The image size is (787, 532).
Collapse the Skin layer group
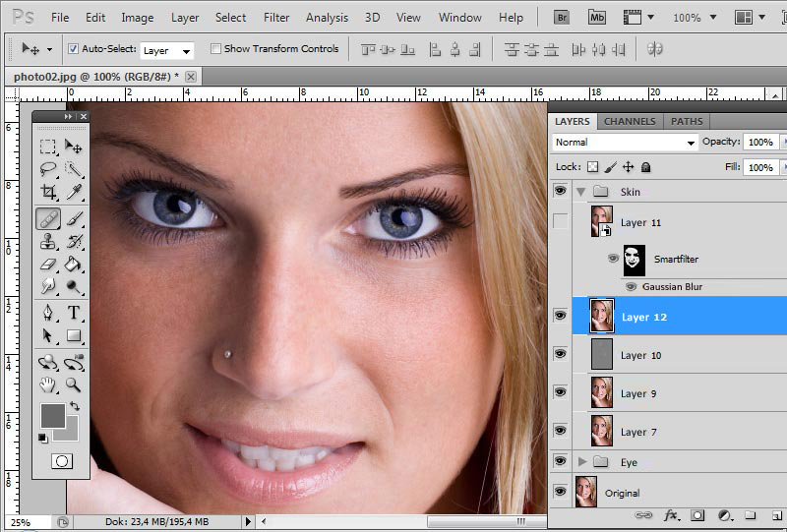click(x=581, y=192)
